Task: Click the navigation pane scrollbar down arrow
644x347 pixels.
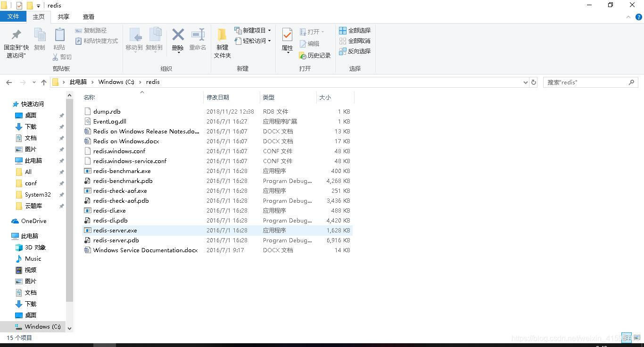Action: pos(69,328)
